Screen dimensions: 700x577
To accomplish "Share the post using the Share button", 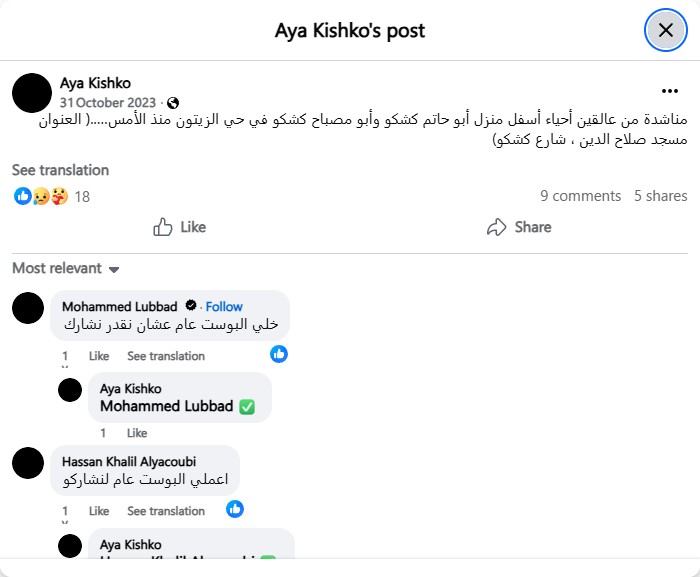I will [519, 227].
